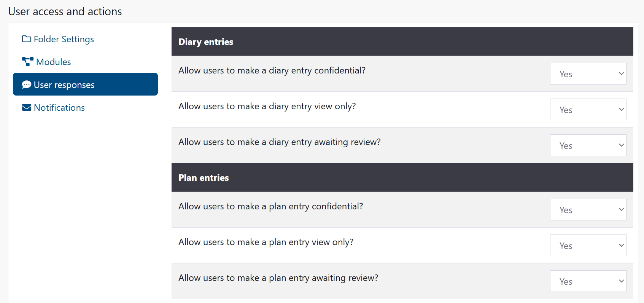Open the Notifications settings page

click(x=59, y=107)
